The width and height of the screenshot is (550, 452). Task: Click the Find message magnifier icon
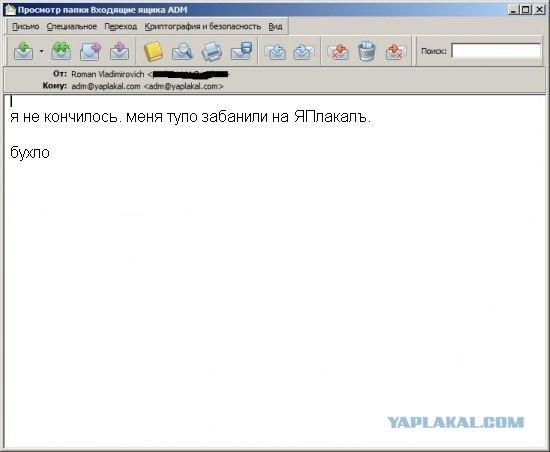(x=182, y=51)
